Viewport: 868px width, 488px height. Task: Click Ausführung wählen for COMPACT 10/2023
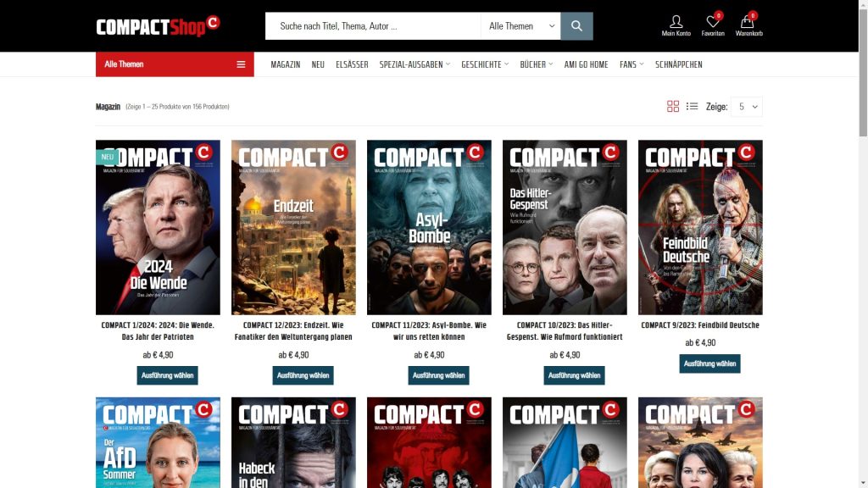click(574, 375)
